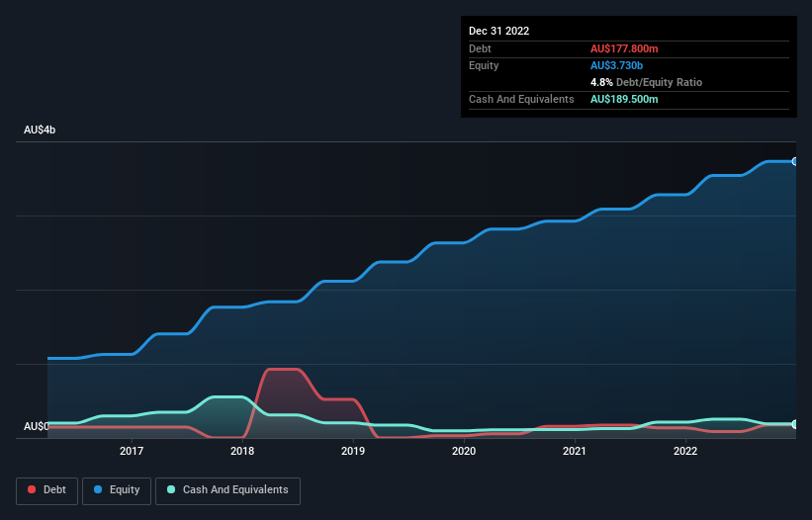Image resolution: width=812 pixels, height=520 pixels.
Task: Click the AU$0 y-axis label
Action: [x=36, y=426]
